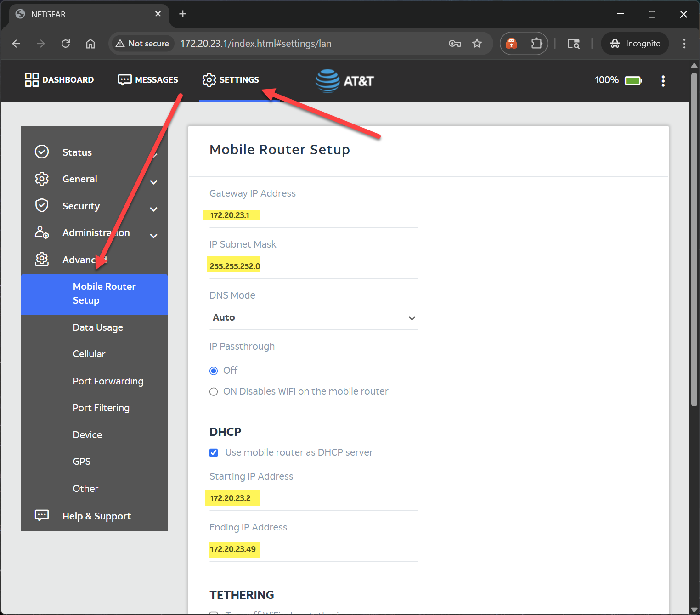This screenshot has height=615, width=700.
Task: Open Port Forwarding settings
Action: (108, 381)
